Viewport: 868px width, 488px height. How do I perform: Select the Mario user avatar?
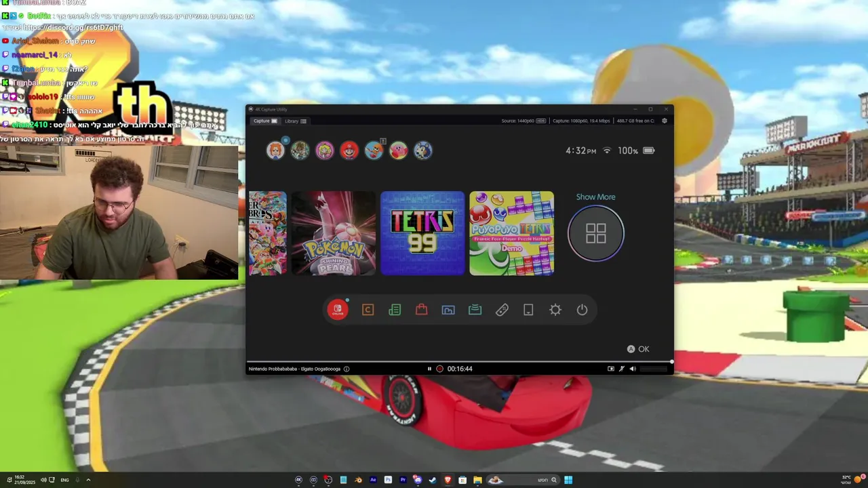349,150
